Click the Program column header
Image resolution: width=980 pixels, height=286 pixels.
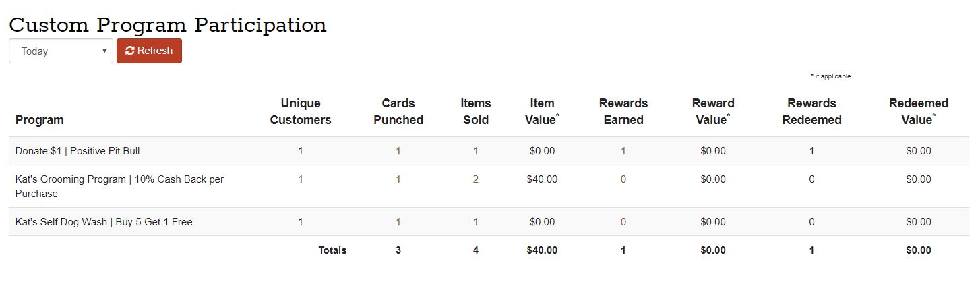click(39, 120)
